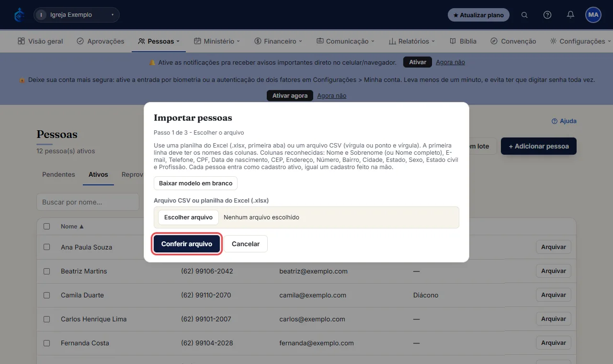
Task: Select the checkbox for Carlos Henrique Lima
Action: point(47,319)
